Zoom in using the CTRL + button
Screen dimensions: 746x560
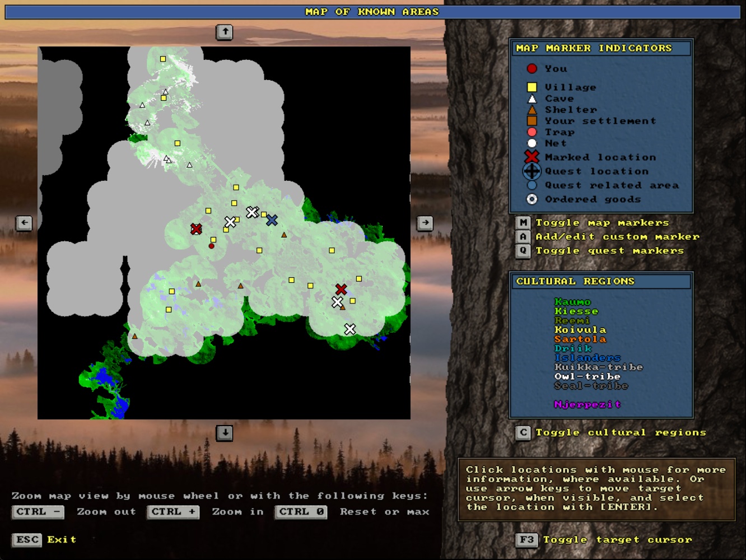coord(173,512)
